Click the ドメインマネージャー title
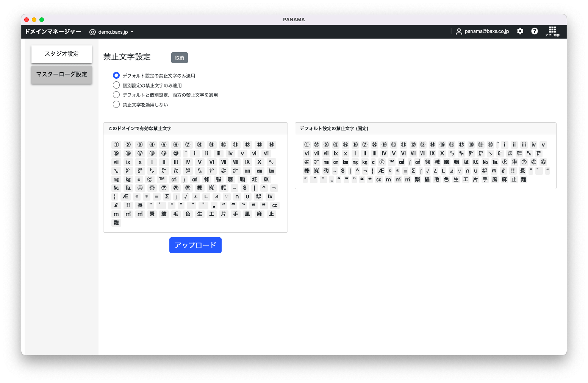The image size is (588, 383). point(53,31)
